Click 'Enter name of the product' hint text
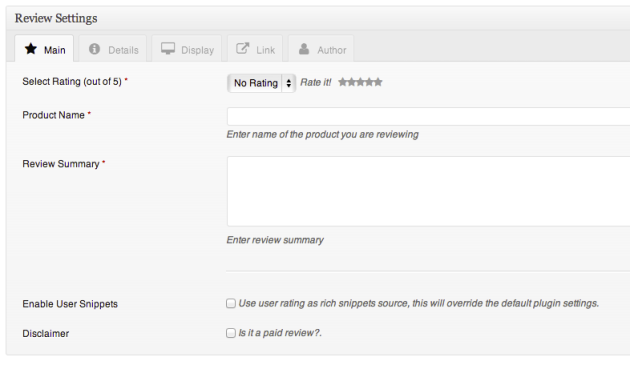This screenshot has height=365, width=630. pyautogui.click(x=323, y=134)
